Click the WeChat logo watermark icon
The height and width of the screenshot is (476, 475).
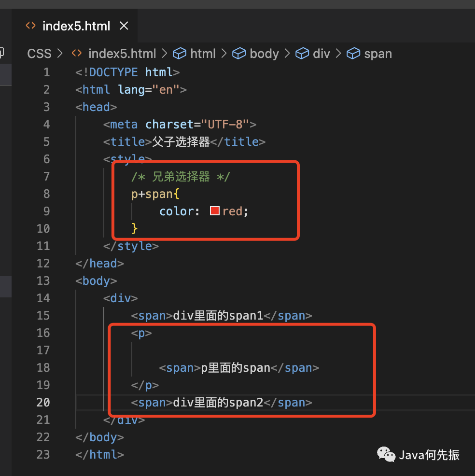coord(386,454)
